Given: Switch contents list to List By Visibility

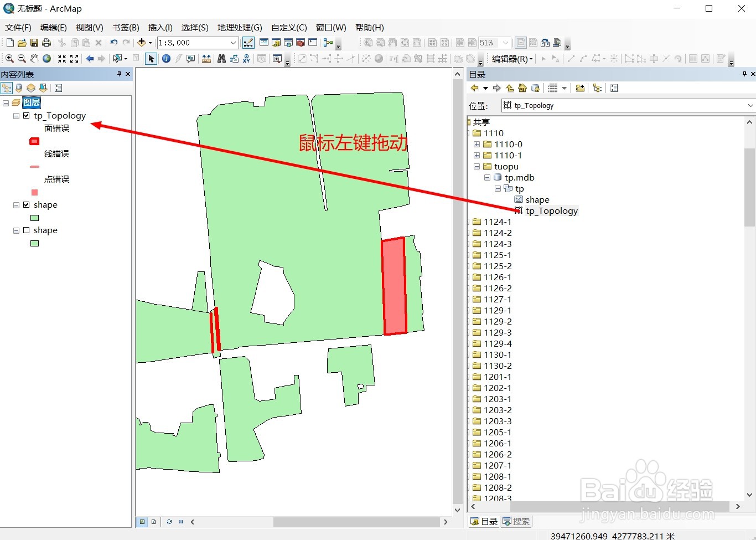Looking at the screenshot, I should point(31,88).
